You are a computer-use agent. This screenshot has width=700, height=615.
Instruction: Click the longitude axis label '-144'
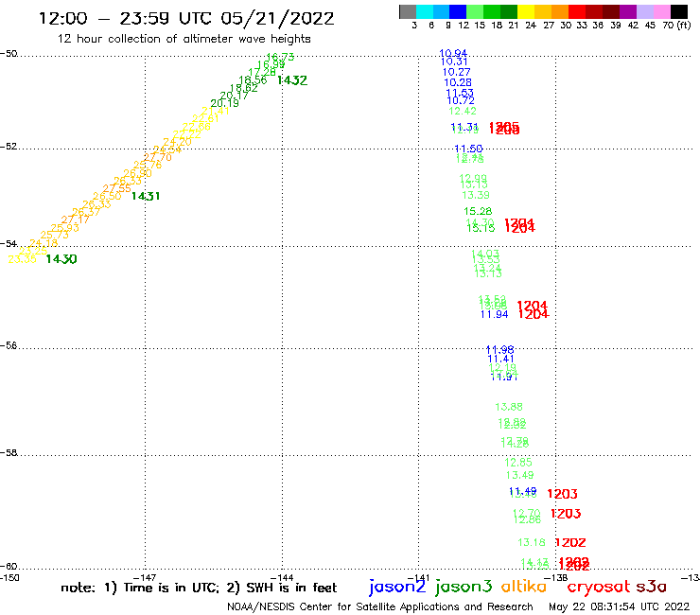pos(282,577)
